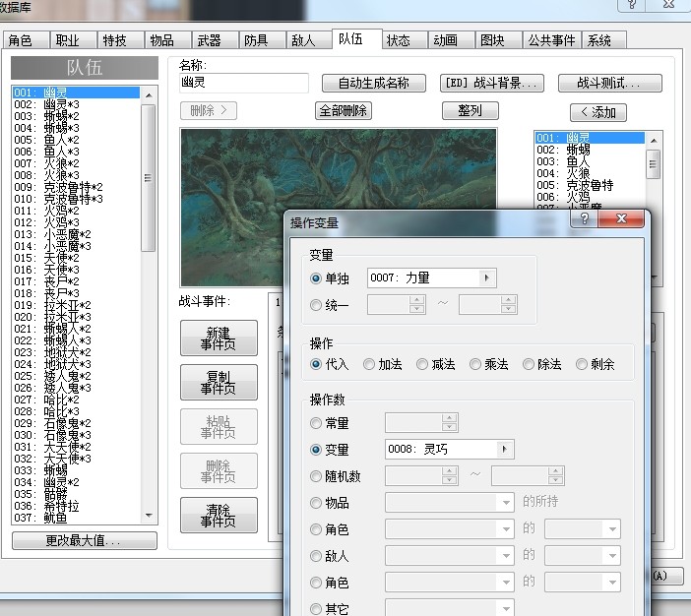Expand the 其它 dropdown list
The width and height of the screenshot is (691, 616).
pos(506,609)
